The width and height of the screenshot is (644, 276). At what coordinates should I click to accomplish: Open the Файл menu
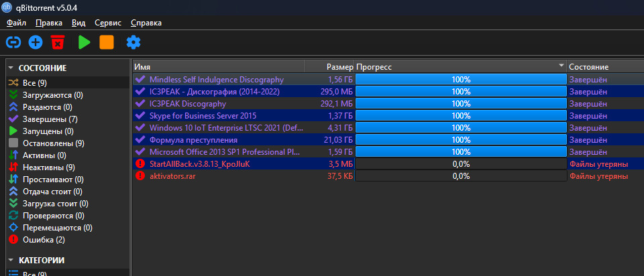(16, 23)
